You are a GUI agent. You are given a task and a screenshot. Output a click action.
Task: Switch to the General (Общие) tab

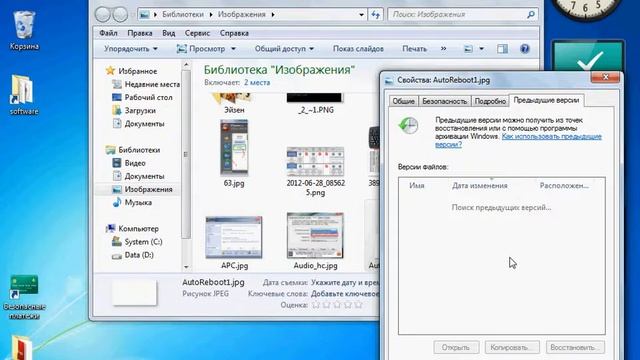[404, 101]
